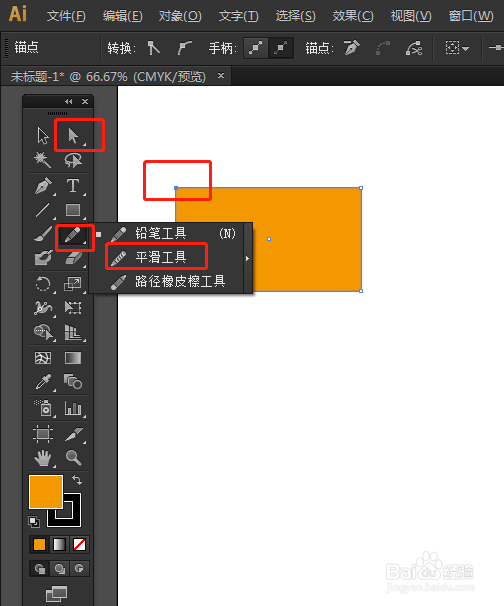504x606 pixels.
Task: Select the Column Graph tool
Action: [73, 409]
